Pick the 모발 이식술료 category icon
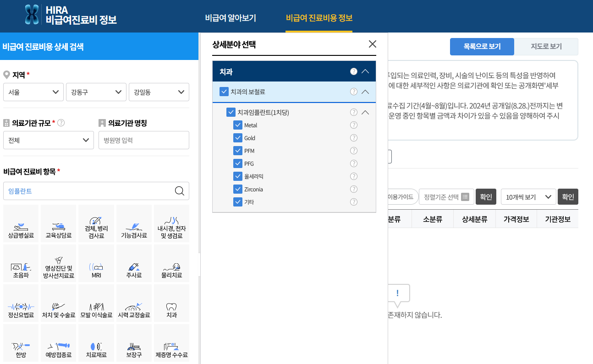593x364 pixels. (x=96, y=303)
